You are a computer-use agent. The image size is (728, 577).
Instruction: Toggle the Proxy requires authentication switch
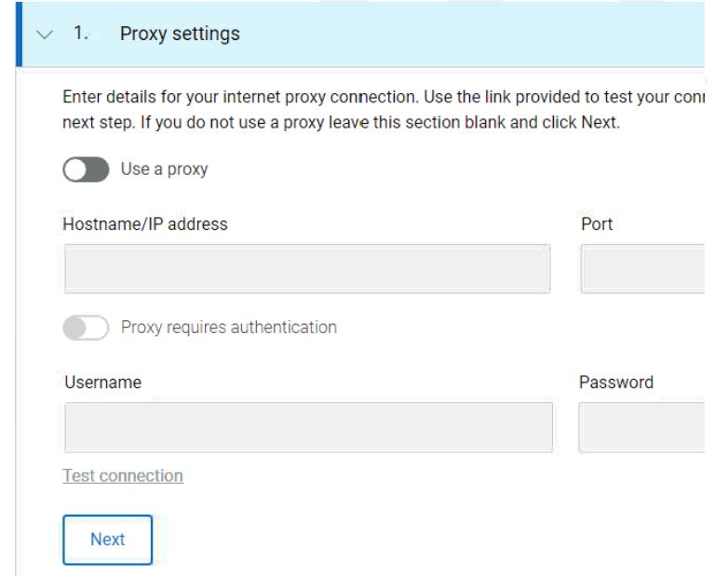coord(86,328)
